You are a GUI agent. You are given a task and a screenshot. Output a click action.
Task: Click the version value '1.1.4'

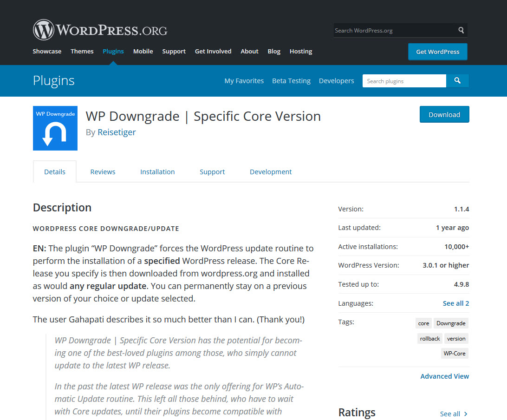(461, 209)
